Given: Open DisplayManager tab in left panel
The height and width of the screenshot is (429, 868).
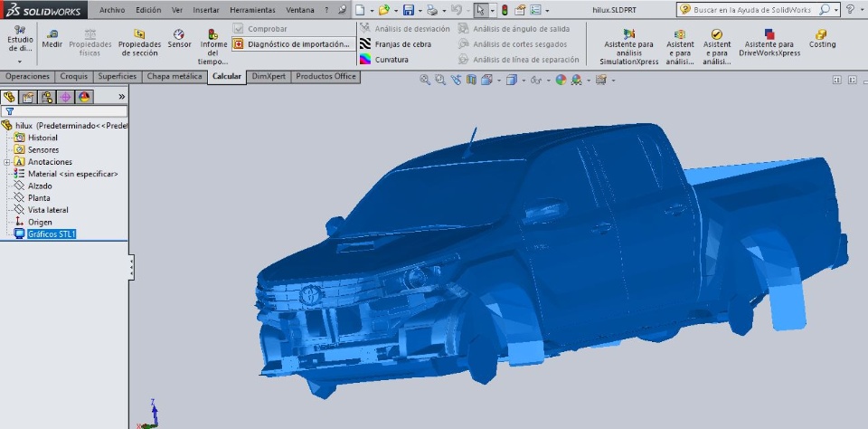Looking at the screenshot, I should coord(84,98).
